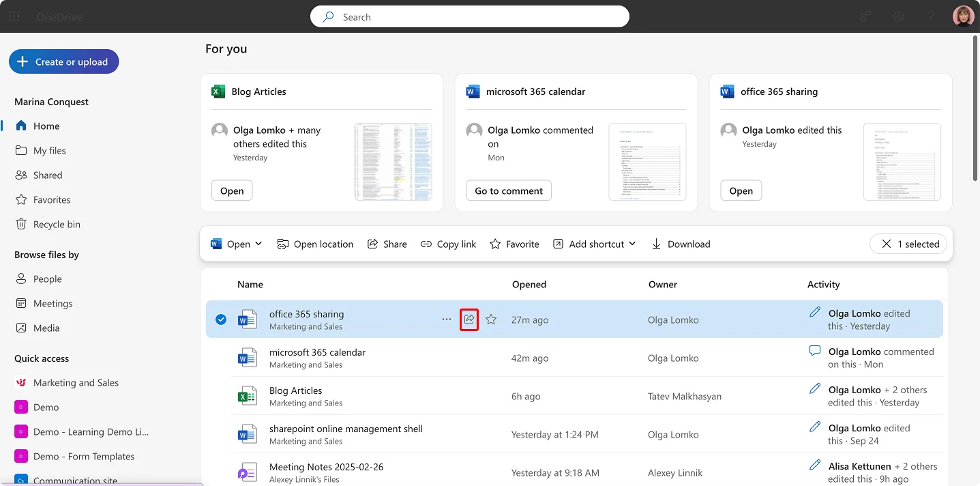Click the share icon on office 365 sharing row
The height and width of the screenshot is (486, 980).
(x=469, y=319)
